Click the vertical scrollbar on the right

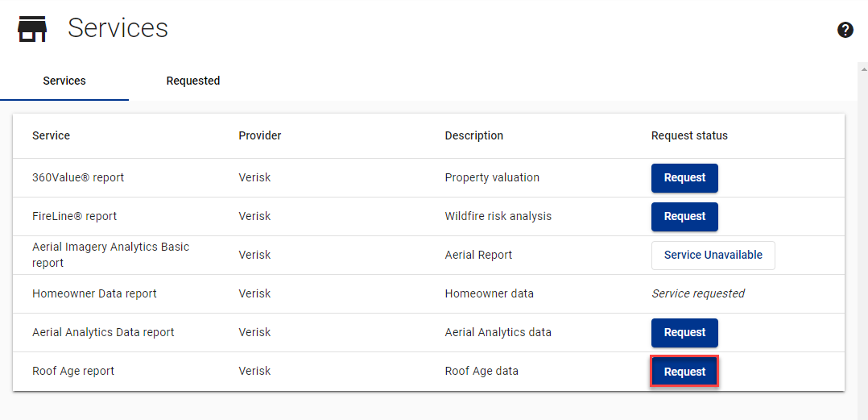tap(862, 242)
